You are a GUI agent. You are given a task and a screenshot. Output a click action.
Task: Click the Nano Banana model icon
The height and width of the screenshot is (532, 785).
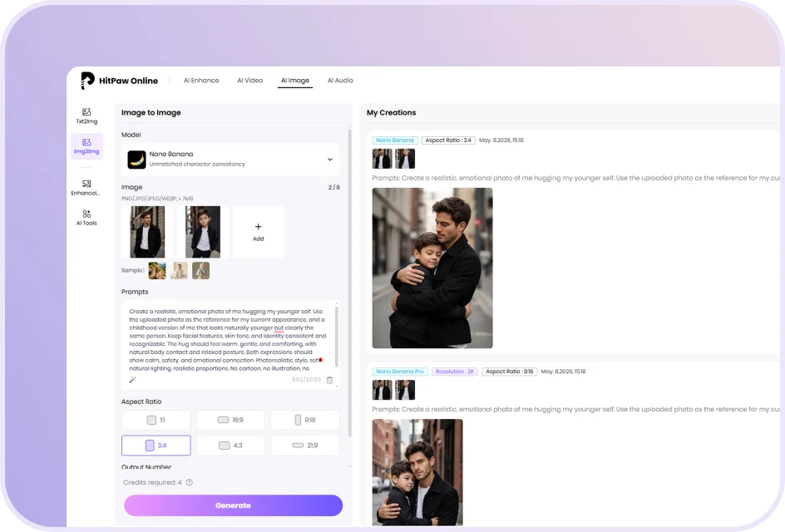(x=136, y=160)
